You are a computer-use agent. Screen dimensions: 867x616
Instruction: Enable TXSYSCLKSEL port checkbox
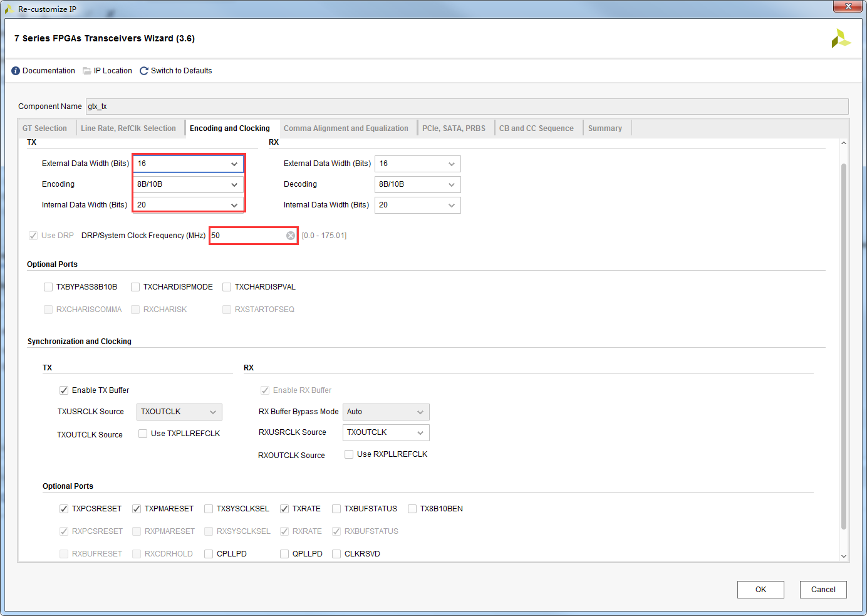(209, 509)
